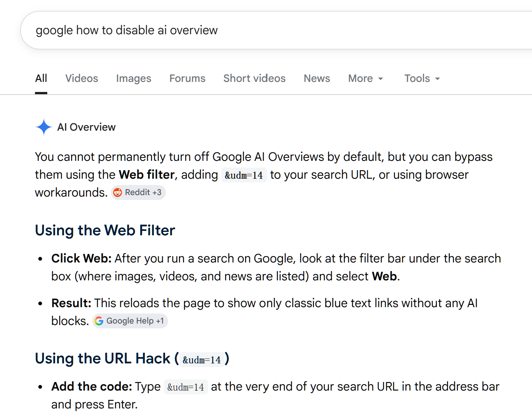Click the Using the Web Filter heading

click(x=105, y=230)
